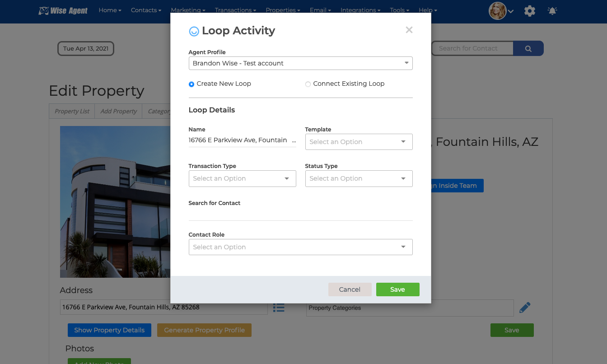Screen dimensions: 607x364
Task: Open the Template dropdown
Action: point(359,142)
